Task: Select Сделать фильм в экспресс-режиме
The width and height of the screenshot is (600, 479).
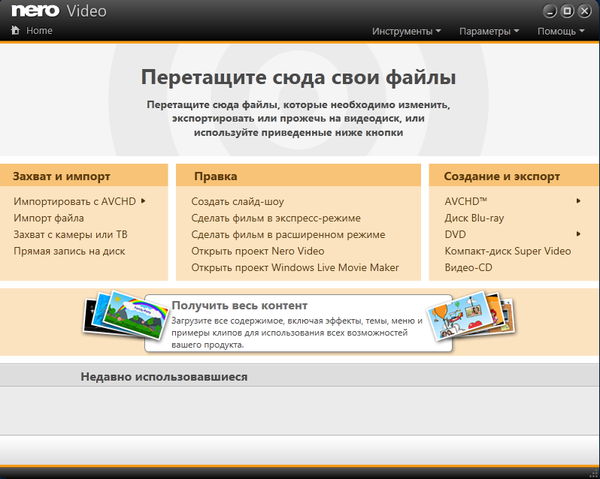Action: point(275,218)
